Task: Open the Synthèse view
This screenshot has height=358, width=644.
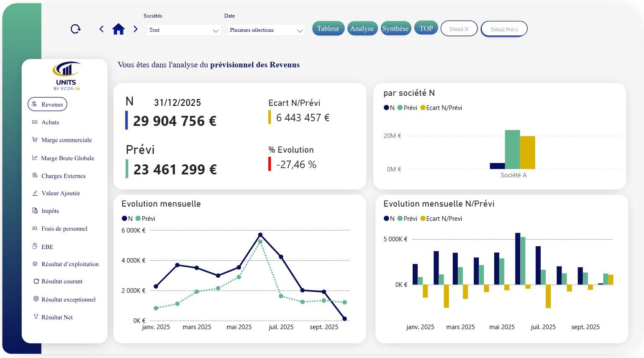Action: 395,28
